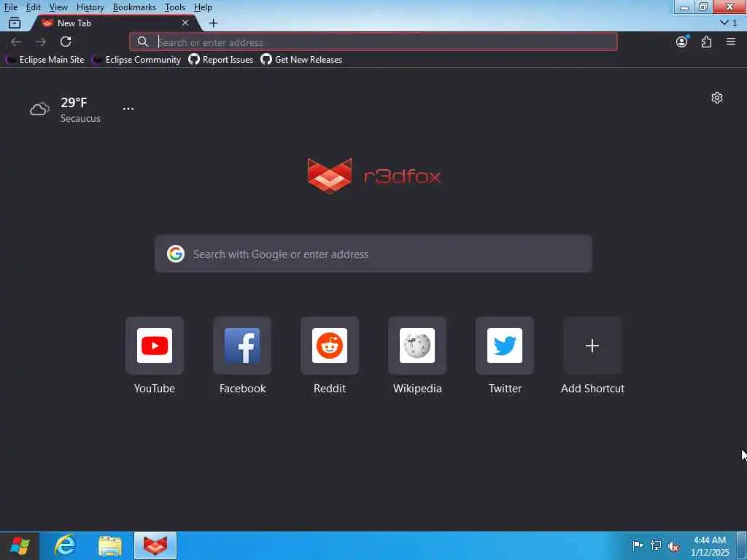The image size is (747, 560).
Task: Open new tab page settings gear
Action: pos(717,98)
